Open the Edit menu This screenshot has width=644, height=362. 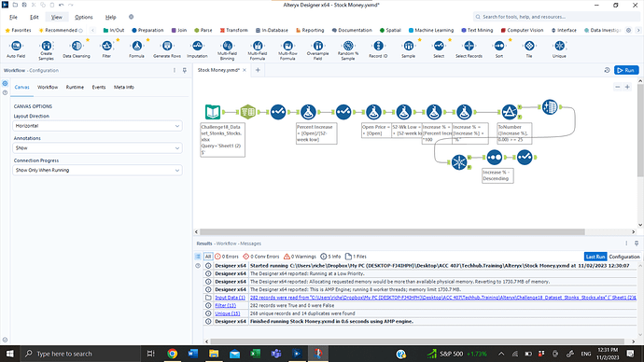click(x=35, y=17)
